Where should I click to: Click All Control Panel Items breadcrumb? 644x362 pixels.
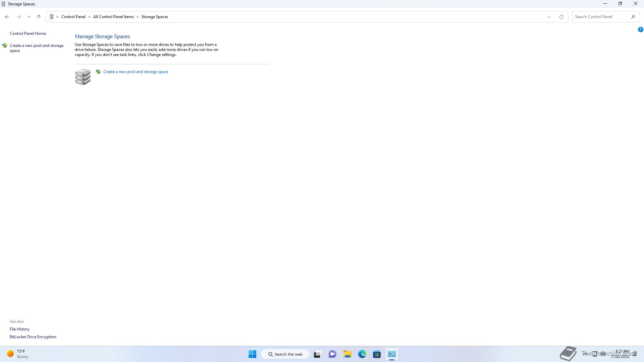coord(113,17)
